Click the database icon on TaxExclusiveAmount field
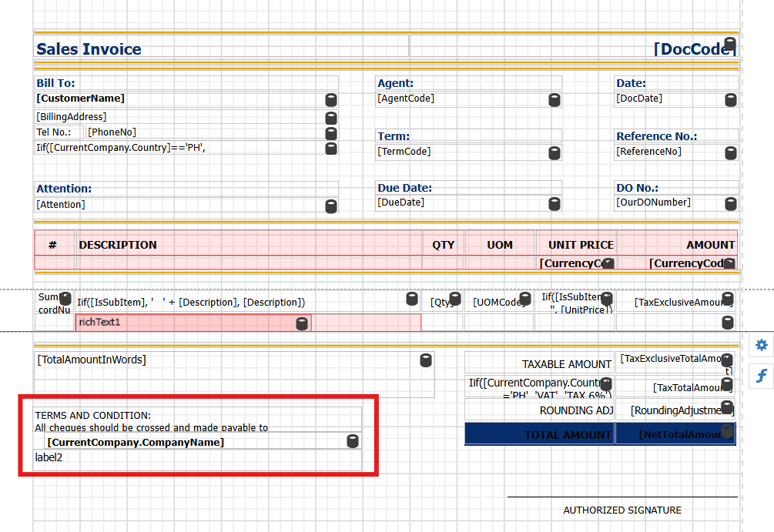Screen dimensions: 774x532 728,299
